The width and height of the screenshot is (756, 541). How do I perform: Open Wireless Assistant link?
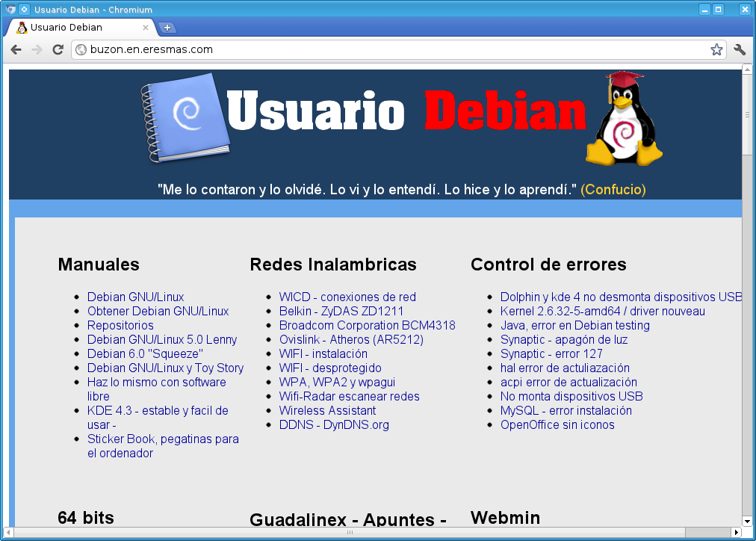coord(328,411)
